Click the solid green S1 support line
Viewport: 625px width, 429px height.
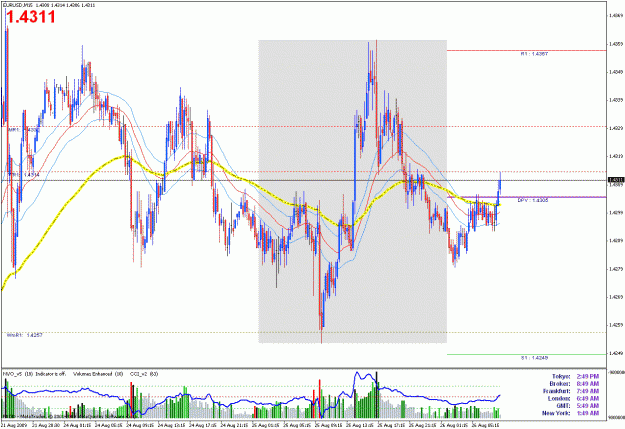click(526, 354)
